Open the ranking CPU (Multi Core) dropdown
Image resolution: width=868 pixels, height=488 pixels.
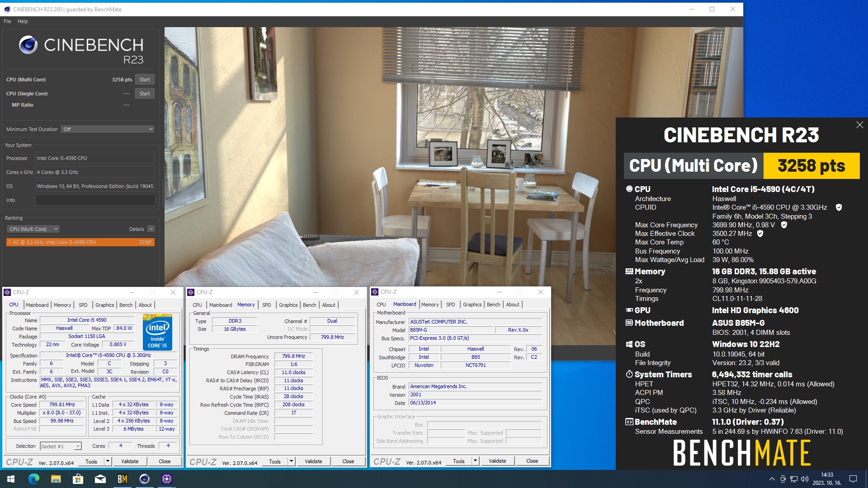point(33,229)
